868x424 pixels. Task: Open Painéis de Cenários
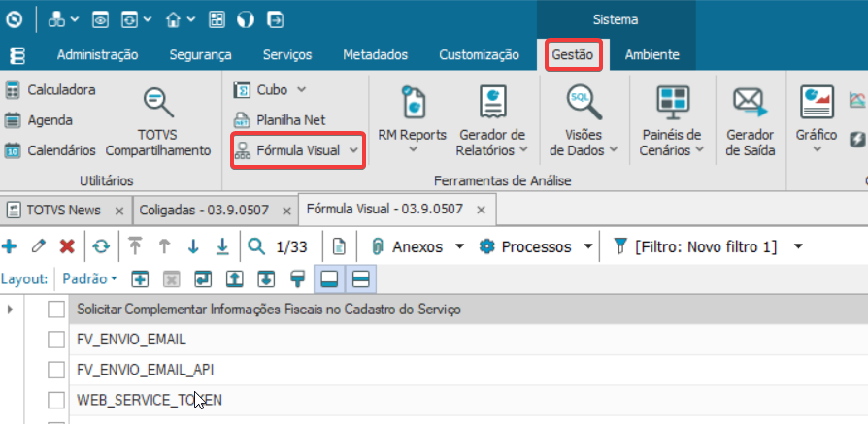point(672,119)
